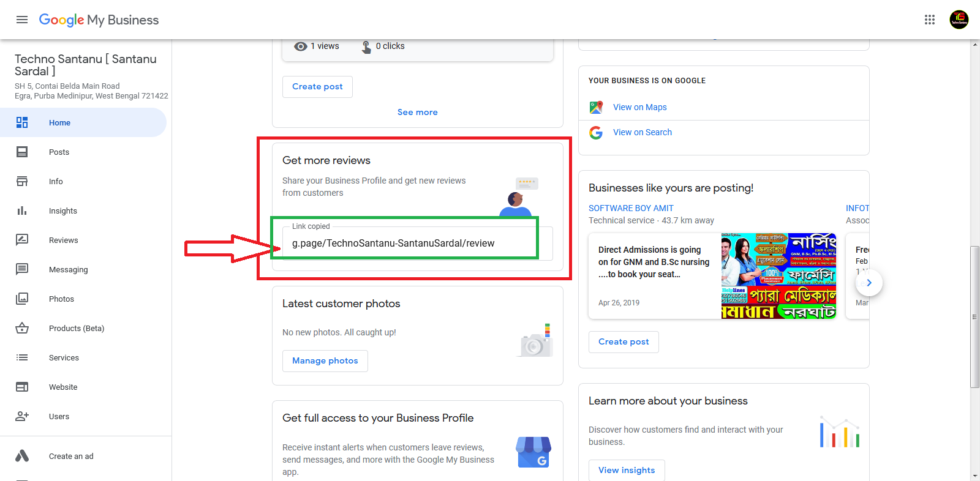Click the Users add-person icon
This screenshot has height=481, width=980.
click(22, 416)
